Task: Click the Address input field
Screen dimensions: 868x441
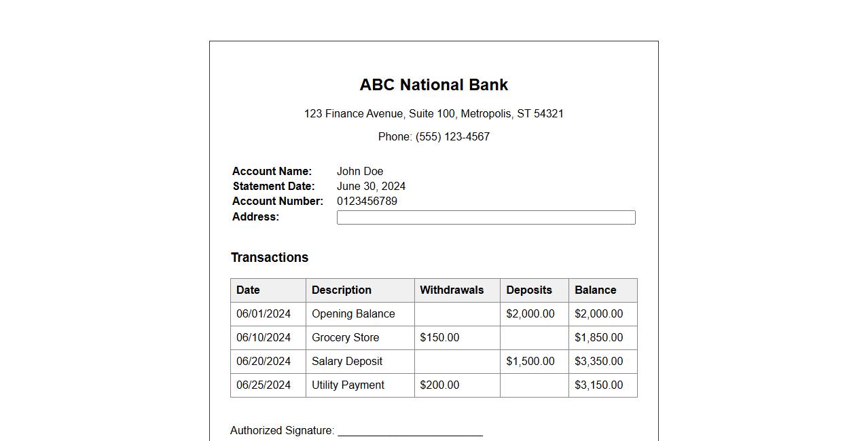Action: (486, 217)
